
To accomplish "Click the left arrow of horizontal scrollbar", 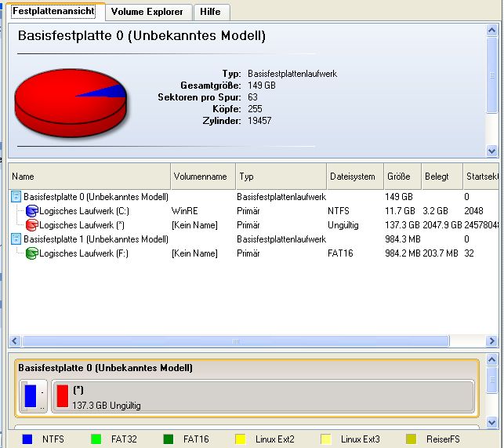I will pyautogui.click(x=15, y=341).
